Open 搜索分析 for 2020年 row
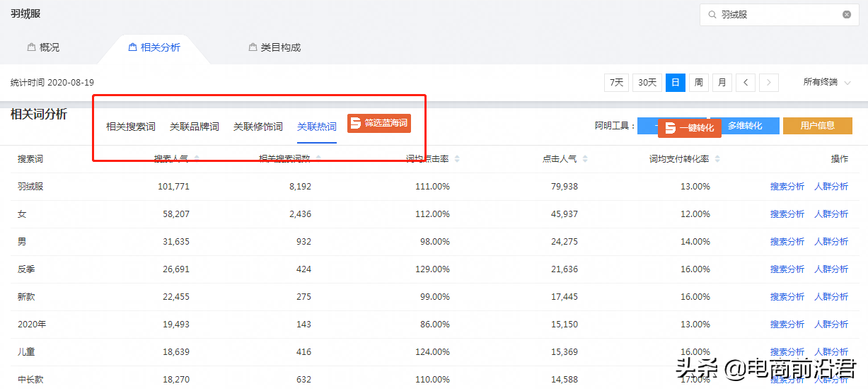Screen dimensions: 868x391 (787, 325)
